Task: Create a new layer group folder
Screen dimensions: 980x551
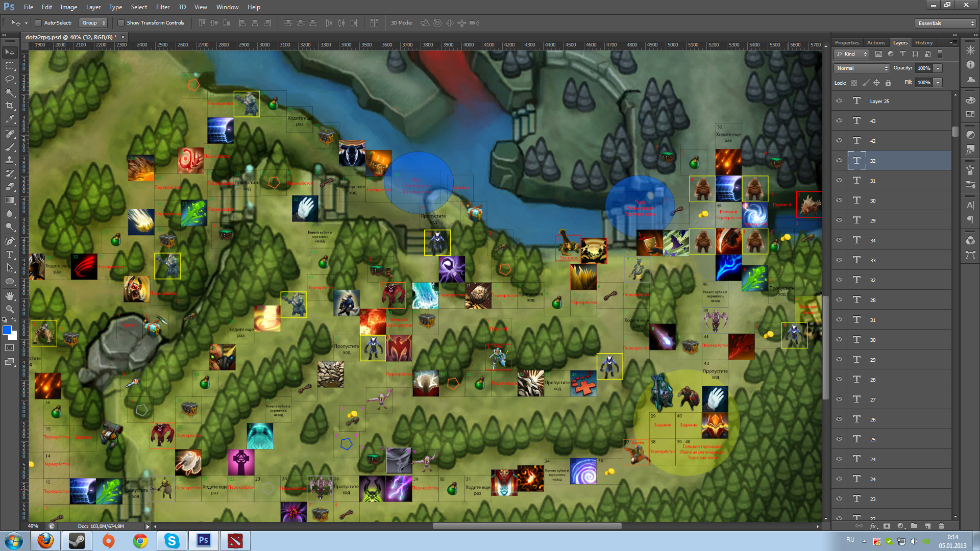Action: pos(914,526)
